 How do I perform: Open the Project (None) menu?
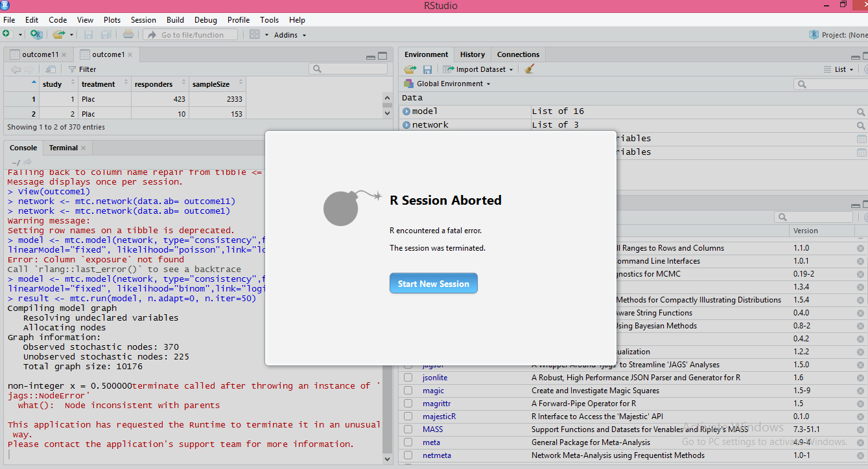(x=838, y=35)
